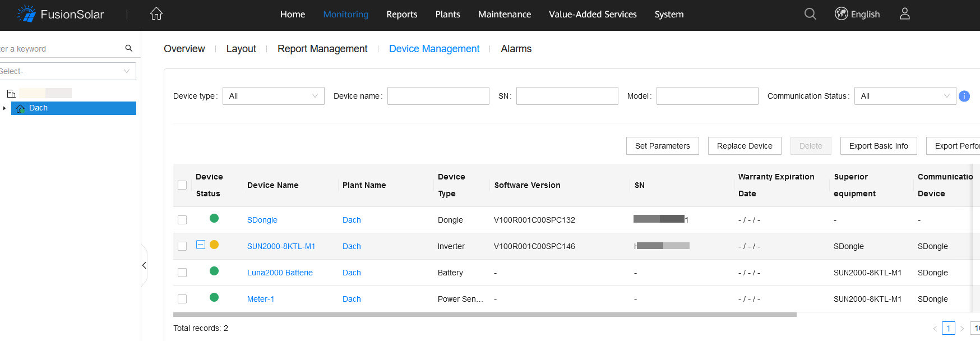Open the Value-Added Services menu
The width and height of the screenshot is (980, 341).
(593, 15)
